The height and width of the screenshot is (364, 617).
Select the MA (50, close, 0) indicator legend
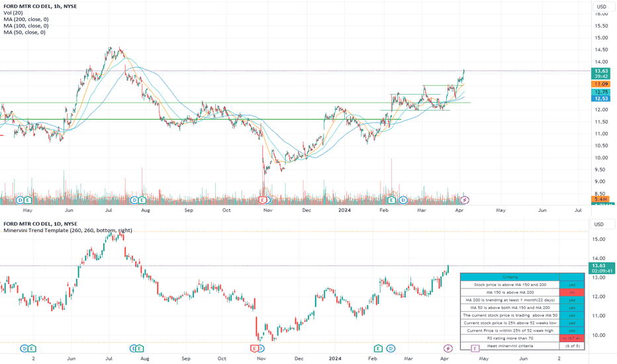click(x=24, y=32)
